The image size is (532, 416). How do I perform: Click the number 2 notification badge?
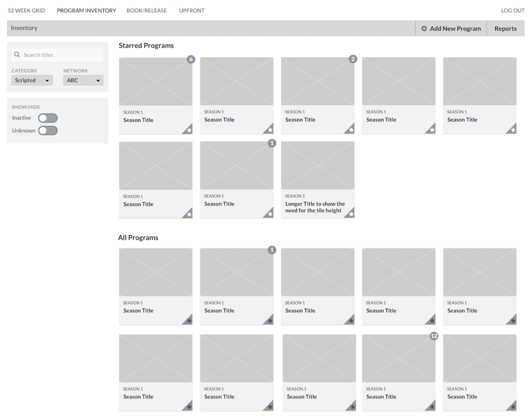click(x=353, y=59)
